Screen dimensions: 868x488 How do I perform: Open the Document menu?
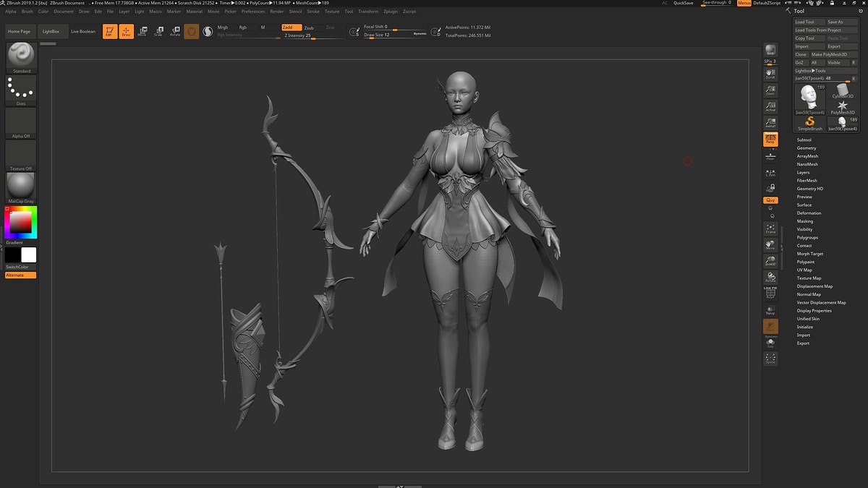click(x=64, y=12)
